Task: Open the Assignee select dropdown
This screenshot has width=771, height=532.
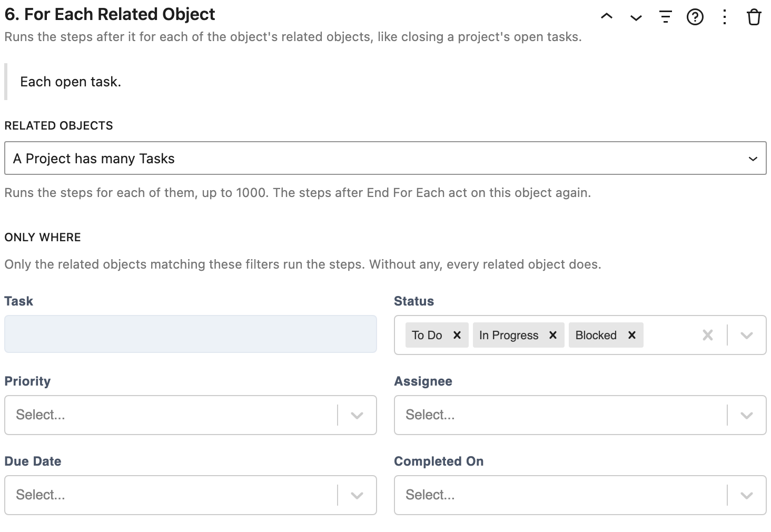Action: coord(580,415)
